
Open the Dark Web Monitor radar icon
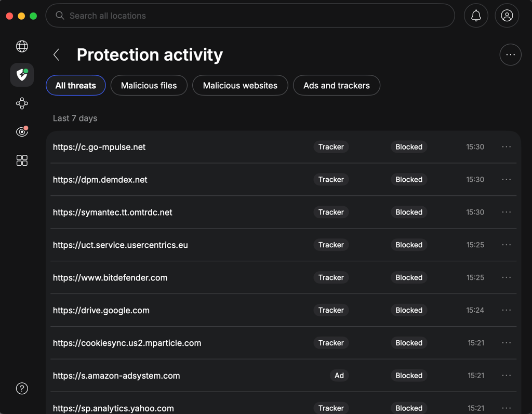[22, 131]
